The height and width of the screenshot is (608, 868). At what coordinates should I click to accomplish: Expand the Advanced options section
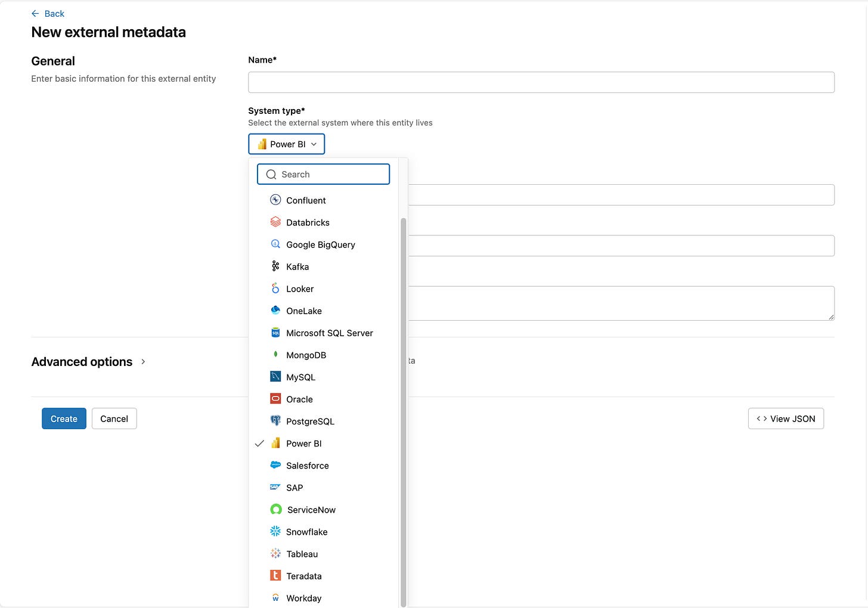[x=88, y=362]
